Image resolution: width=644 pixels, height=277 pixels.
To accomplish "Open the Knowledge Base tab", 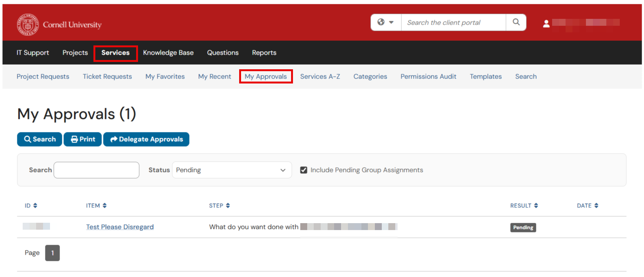I will (168, 53).
